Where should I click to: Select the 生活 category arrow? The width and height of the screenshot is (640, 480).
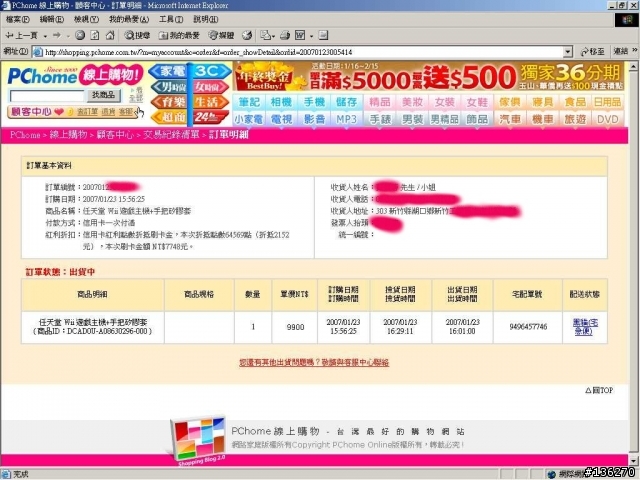click(x=210, y=102)
